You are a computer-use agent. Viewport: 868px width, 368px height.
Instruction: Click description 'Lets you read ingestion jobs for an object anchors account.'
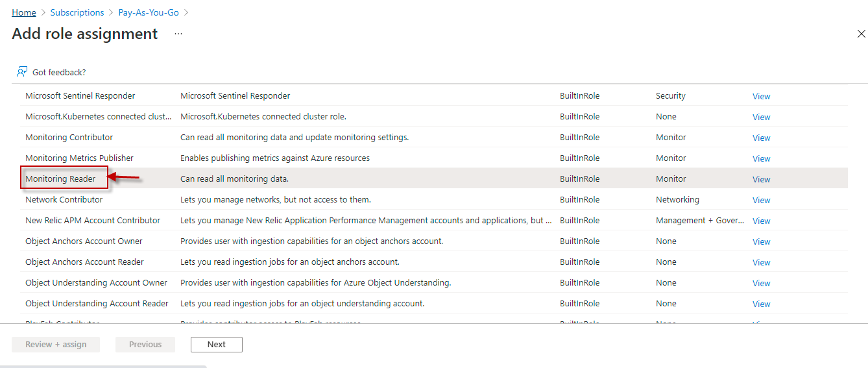[x=290, y=262]
